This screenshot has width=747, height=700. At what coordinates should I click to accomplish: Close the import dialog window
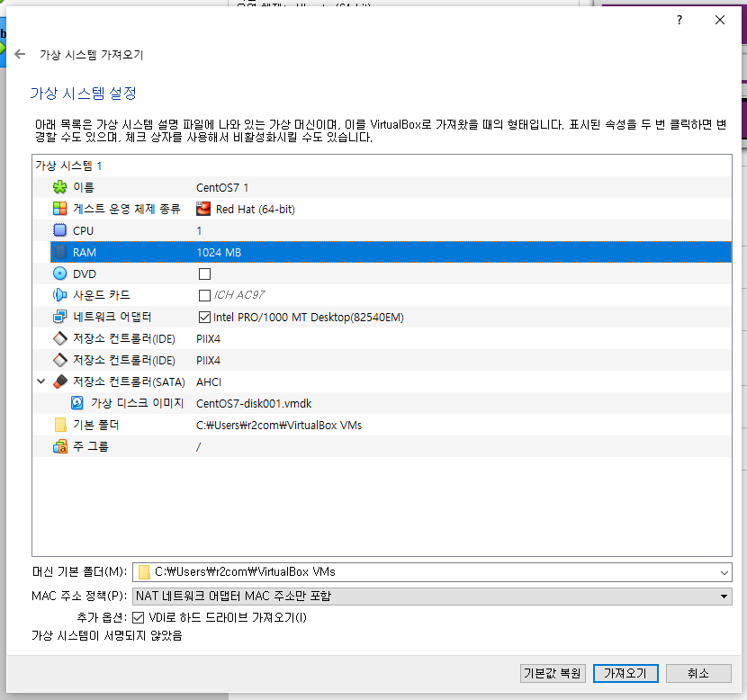720,20
